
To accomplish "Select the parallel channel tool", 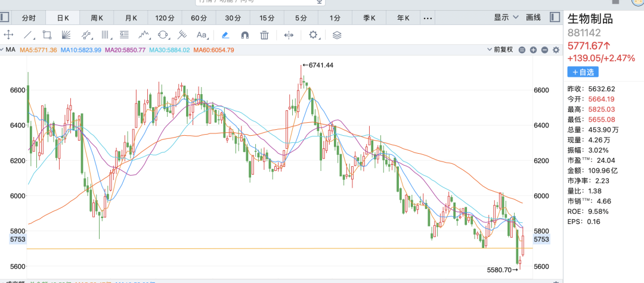I will point(86,35).
